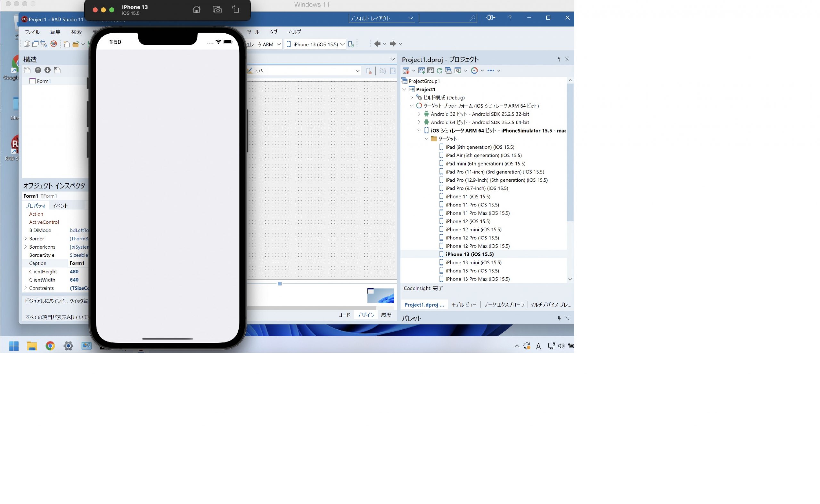Click the build configuration gear icon in Projects toolbar

point(458,71)
